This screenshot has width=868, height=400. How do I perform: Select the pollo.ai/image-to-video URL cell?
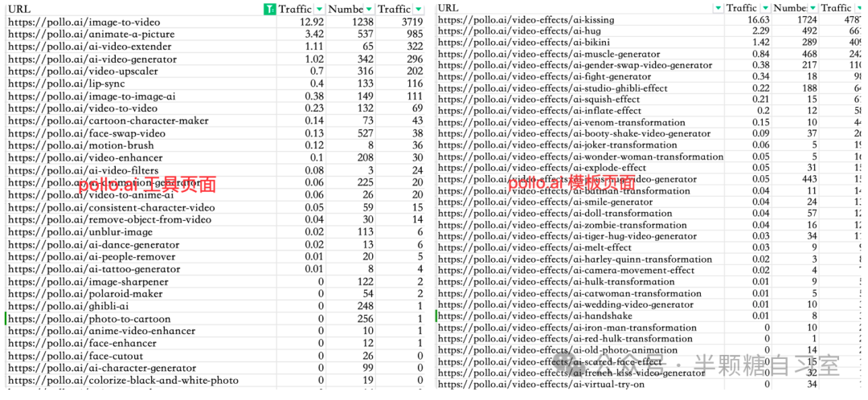click(141, 22)
